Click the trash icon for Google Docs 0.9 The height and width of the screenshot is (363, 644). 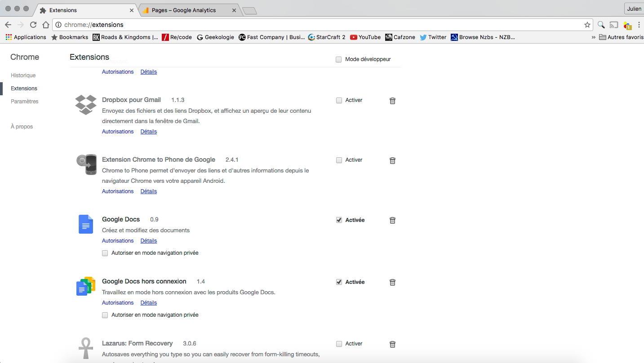(392, 220)
